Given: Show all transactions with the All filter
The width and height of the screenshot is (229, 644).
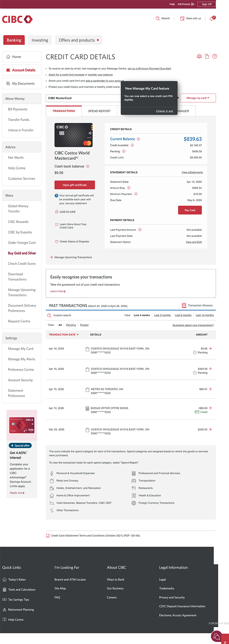Looking at the screenshot, I should 60,325.
